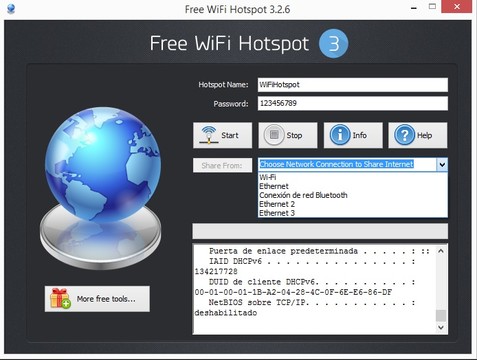The height and width of the screenshot is (360, 477).
Task: Click the app icon in the title bar
Action: tap(11, 9)
